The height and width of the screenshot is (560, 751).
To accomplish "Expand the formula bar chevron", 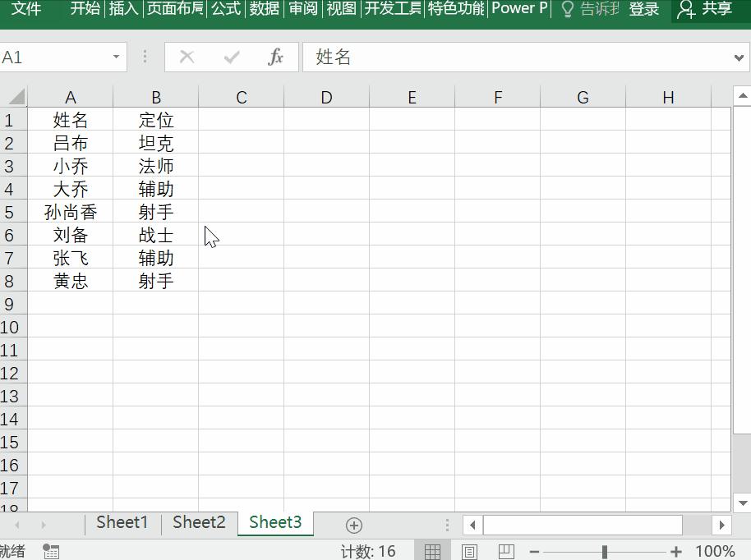I will point(739,58).
